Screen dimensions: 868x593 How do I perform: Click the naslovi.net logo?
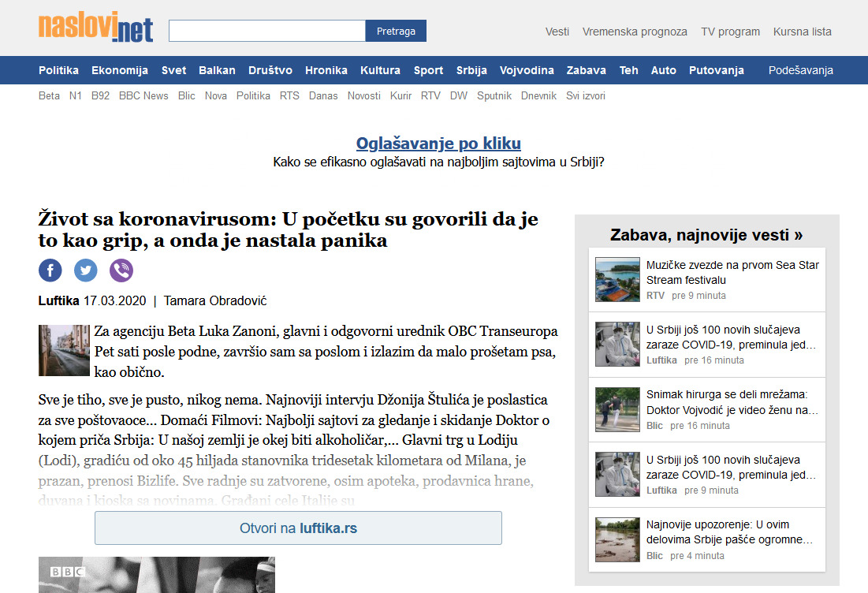point(95,27)
